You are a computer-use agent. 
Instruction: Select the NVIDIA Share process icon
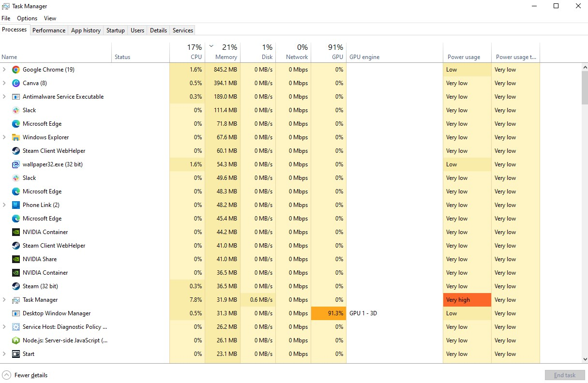click(15, 259)
